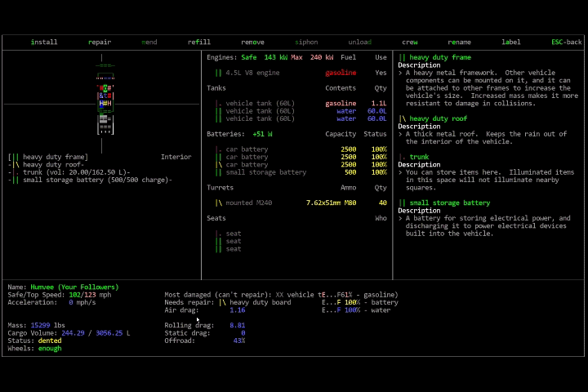The height and width of the screenshot is (392, 588).
Task: Select the unload option
Action: click(360, 42)
